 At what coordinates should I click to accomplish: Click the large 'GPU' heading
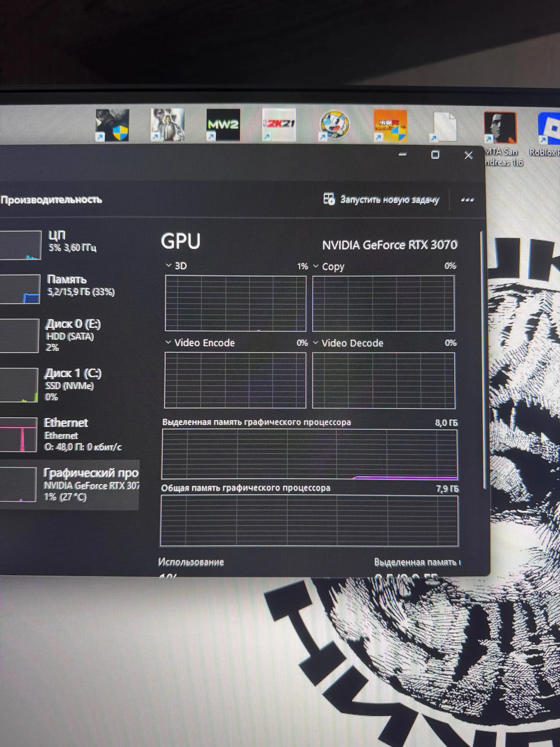tap(181, 241)
